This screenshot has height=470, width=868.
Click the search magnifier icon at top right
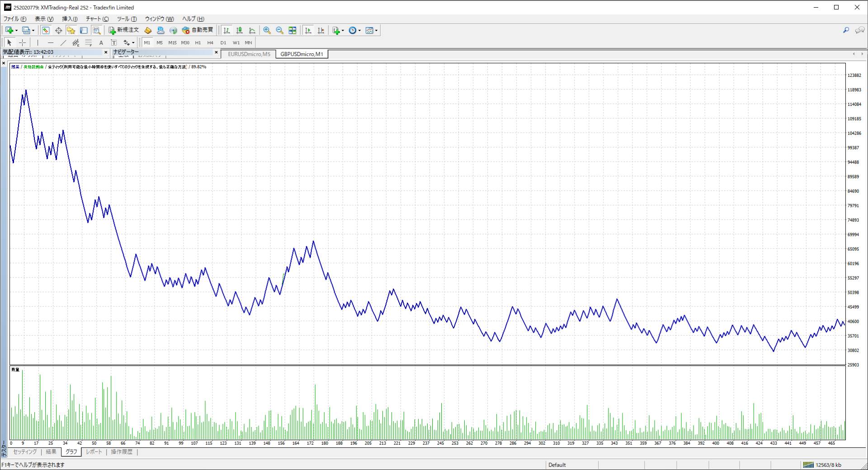[x=846, y=30]
